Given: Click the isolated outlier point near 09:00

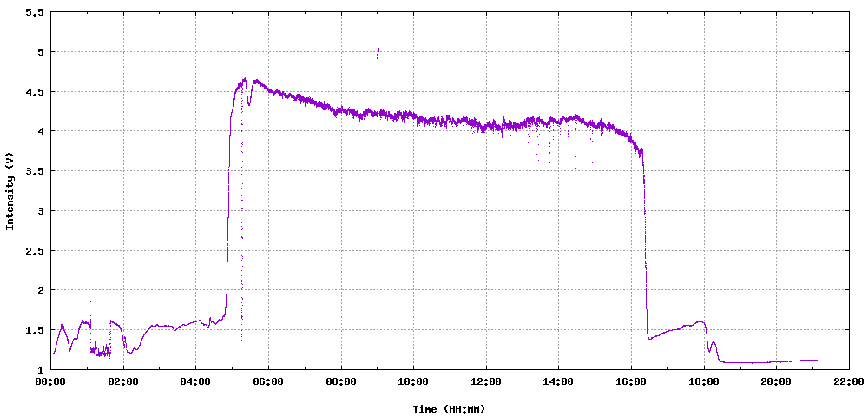Looking at the screenshot, I should (x=378, y=53).
